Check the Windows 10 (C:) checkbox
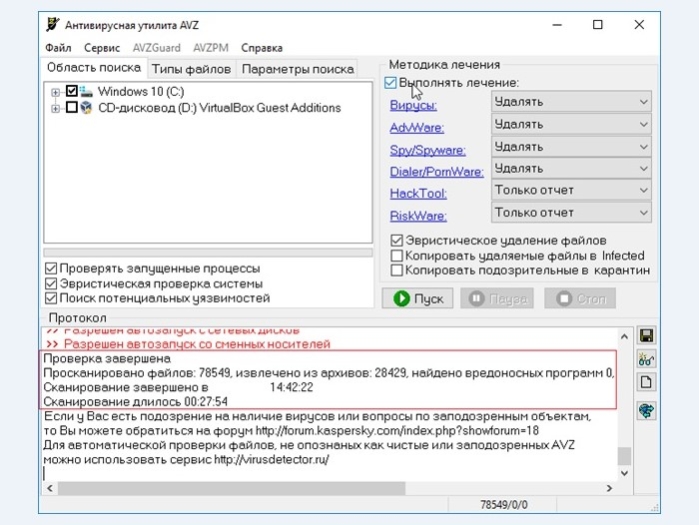The height and width of the screenshot is (525, 699). [71, 91]
